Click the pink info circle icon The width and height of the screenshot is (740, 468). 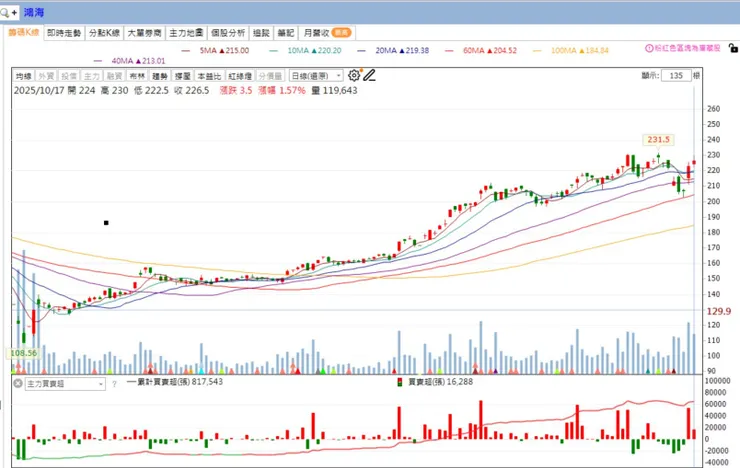[649, 48]
